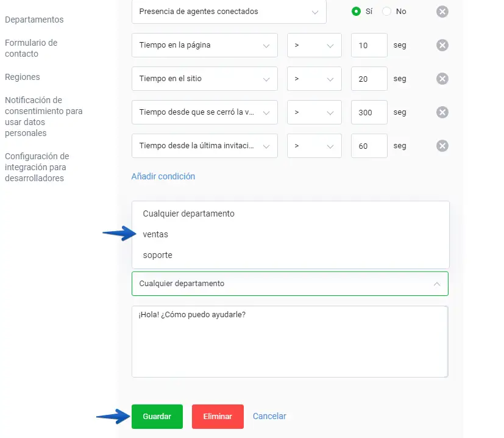The height and width of the screenshot is (438, 504).
Task: Delete the 'Tiempo desde que se cerró' condition
Action: (442, 112)
